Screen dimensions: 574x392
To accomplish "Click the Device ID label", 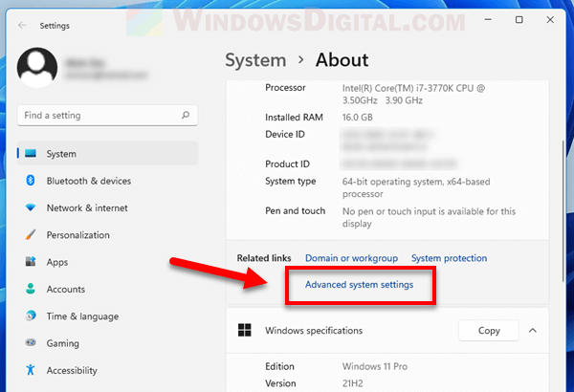I will tap(285, 134).
